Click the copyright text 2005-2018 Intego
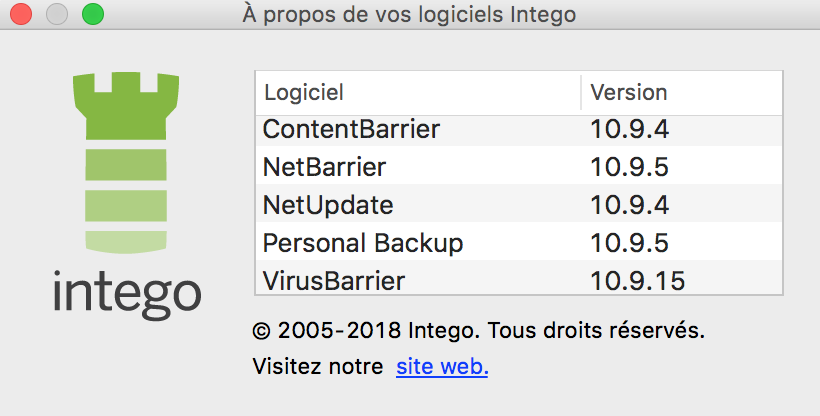The height and width of the screenshot is (416, 820). point(368,331)
